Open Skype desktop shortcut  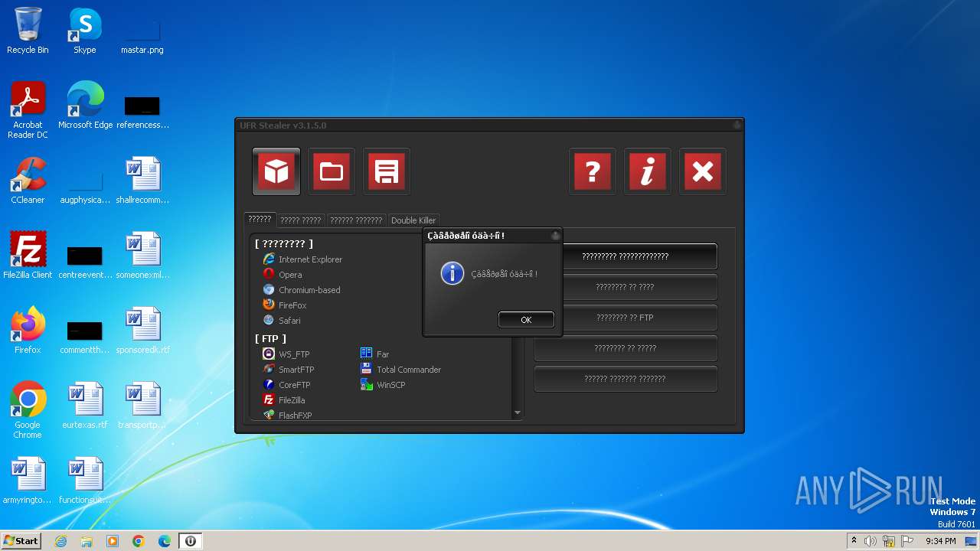click(x=85, y=31)
